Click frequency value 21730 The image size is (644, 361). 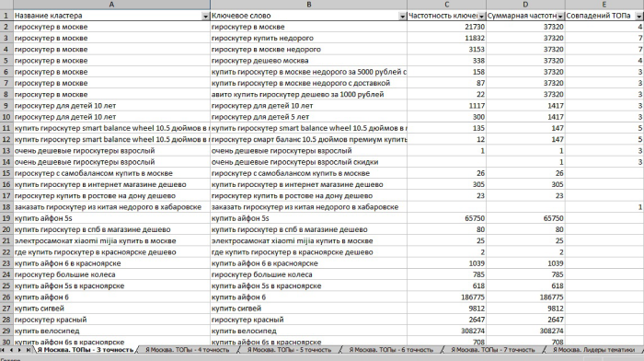(x=446, y=27)
